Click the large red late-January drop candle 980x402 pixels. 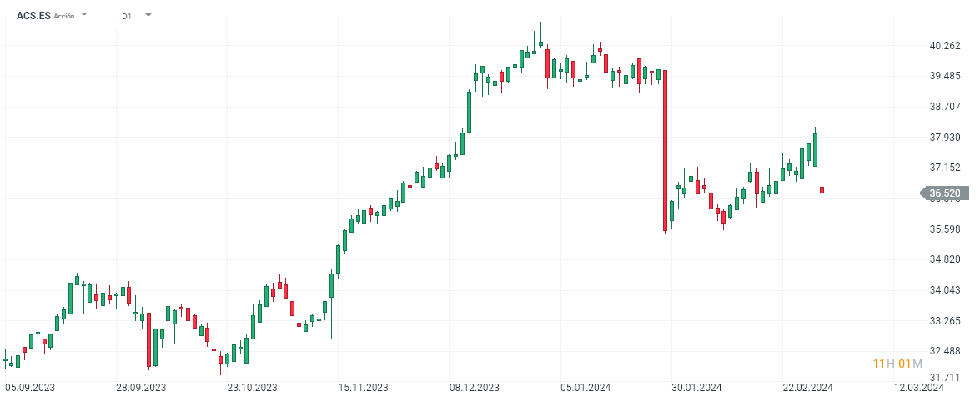(x=665, y=150)
